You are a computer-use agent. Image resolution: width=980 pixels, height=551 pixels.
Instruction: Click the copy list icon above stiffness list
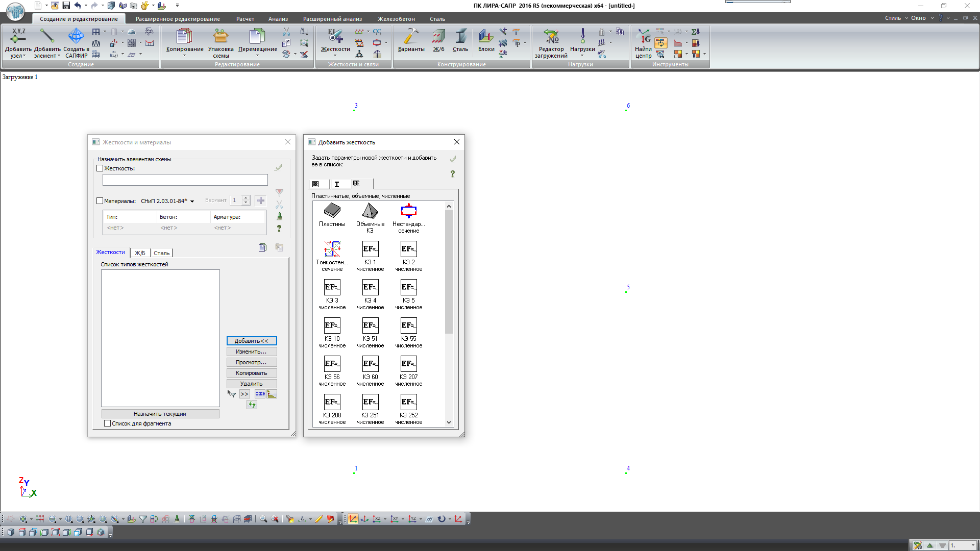[x=262, y=247]
